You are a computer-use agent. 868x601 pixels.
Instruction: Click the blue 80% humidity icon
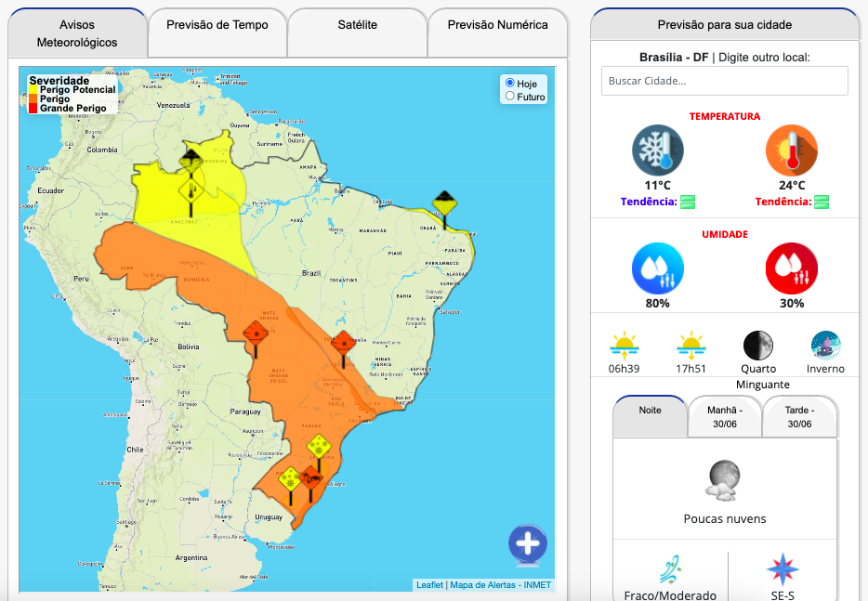pyautogui.click(x=658, y=268)
